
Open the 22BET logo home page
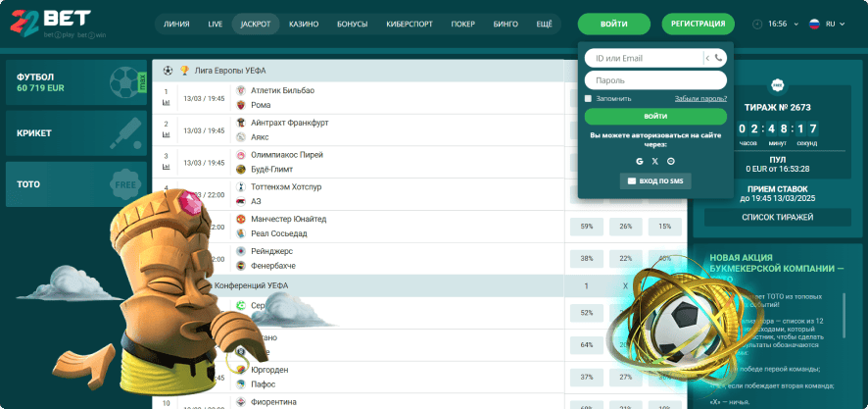point(50,24)
